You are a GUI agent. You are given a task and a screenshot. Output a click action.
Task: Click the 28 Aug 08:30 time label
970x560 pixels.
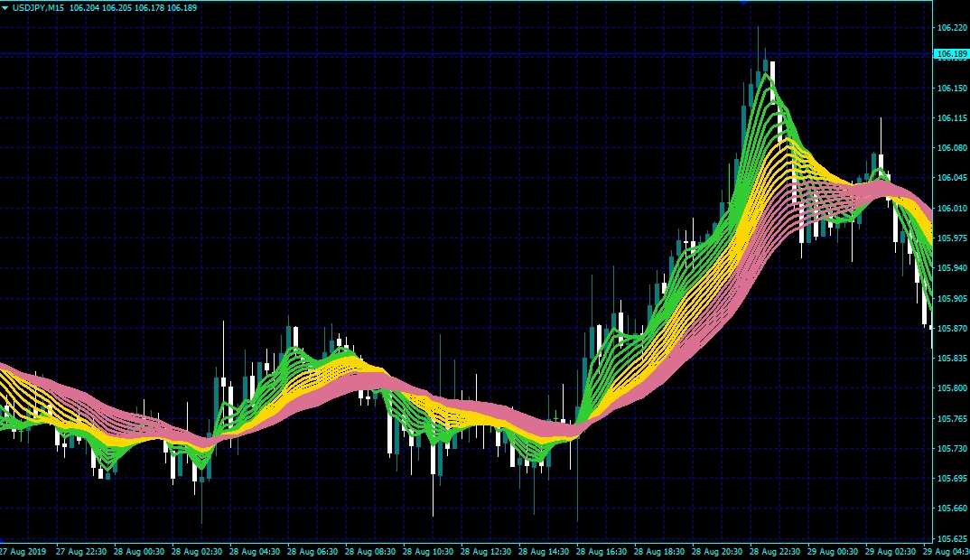[370, 551]
